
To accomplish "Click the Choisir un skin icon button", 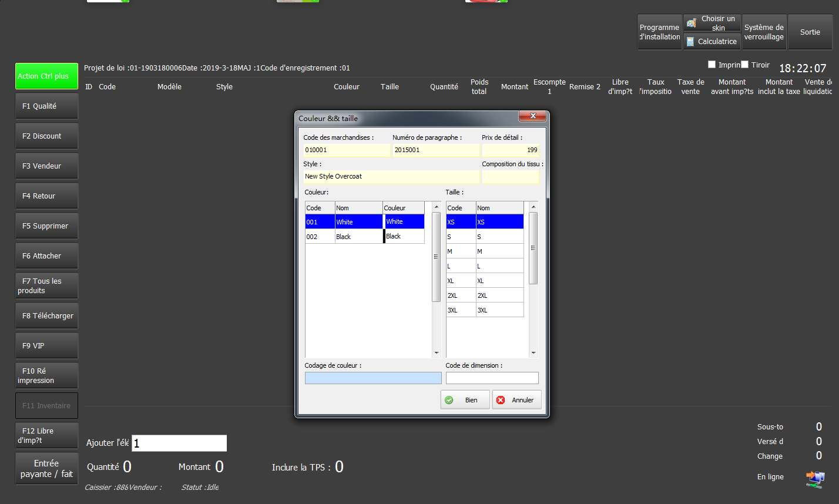I will coord(712,23).
